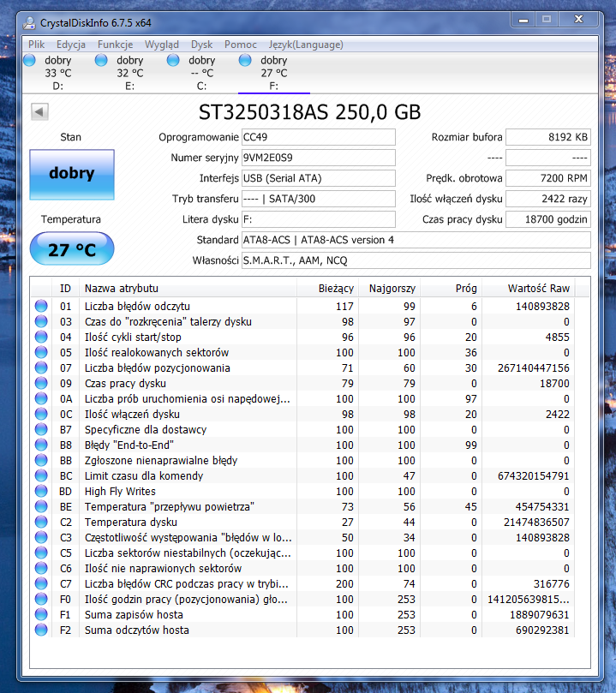This screenshot has width=616, height=693.
Task: Click blue status dot of attribute 07
Action: 41,367
